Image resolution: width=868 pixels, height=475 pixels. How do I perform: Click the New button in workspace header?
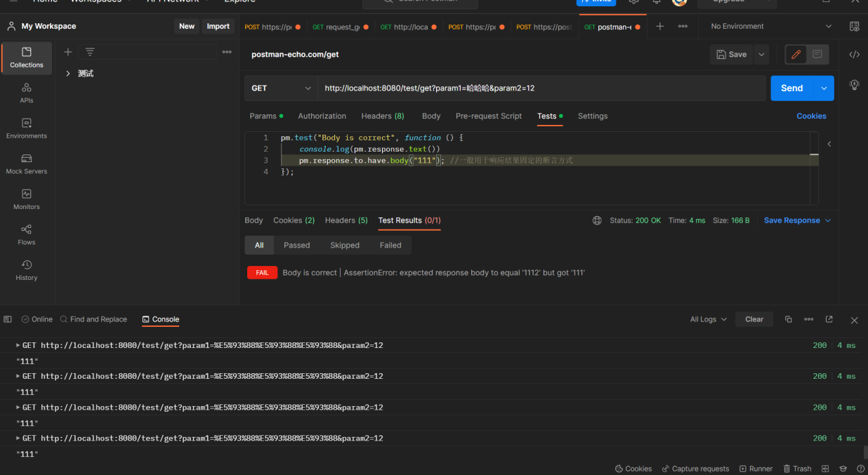(x=187, y=27)
